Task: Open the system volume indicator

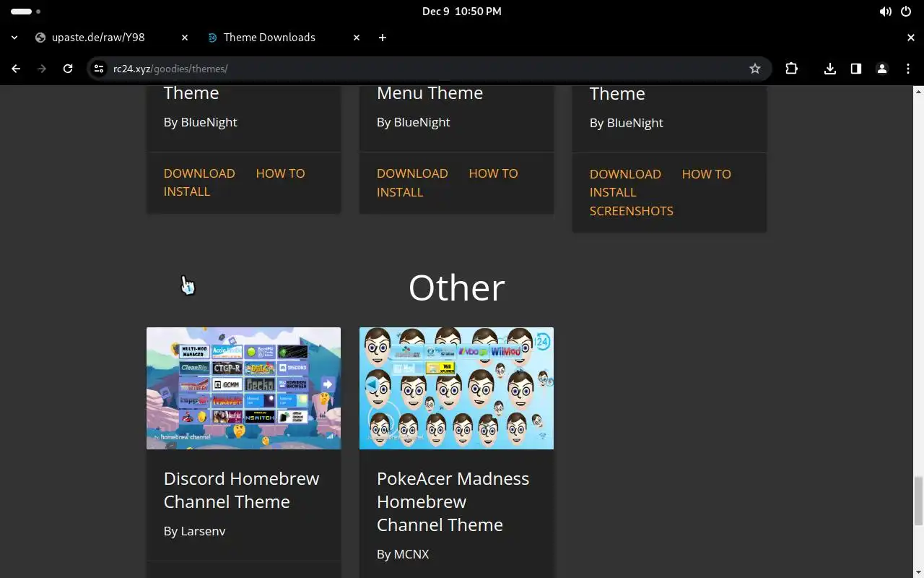Action: pyautogui.click(x=886, y=12)
